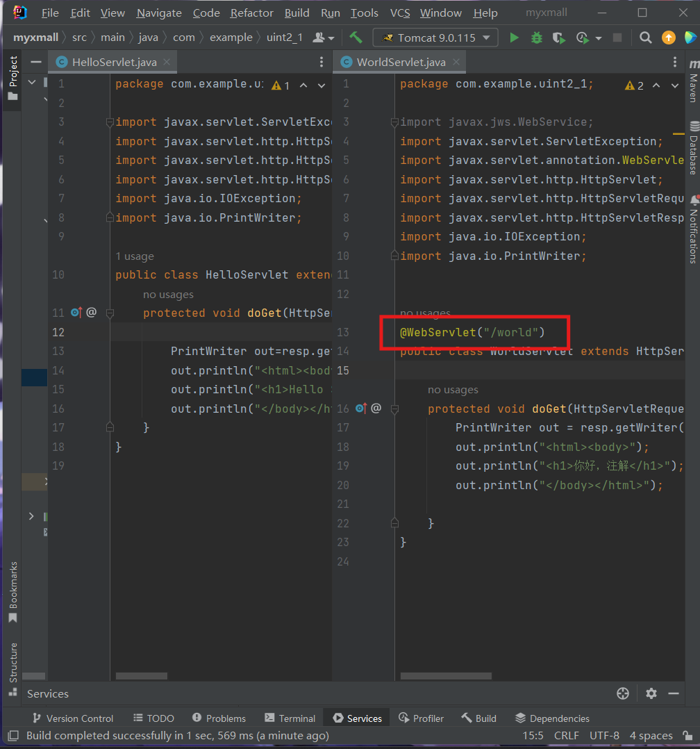Click myxmall breadcrumb in navigation bar
The image size is (700, 749).
pos(36,38)
